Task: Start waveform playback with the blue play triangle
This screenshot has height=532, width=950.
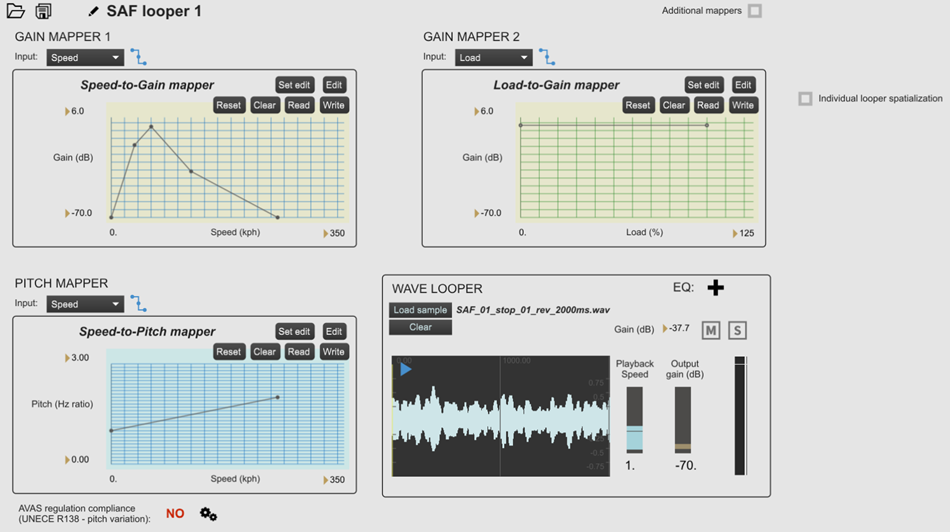Action: (x=405, y=369)
